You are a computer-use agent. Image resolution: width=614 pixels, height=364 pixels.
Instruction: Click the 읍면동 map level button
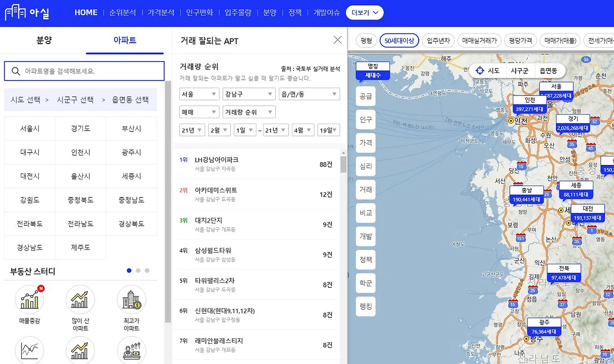[x=549, y=70]
